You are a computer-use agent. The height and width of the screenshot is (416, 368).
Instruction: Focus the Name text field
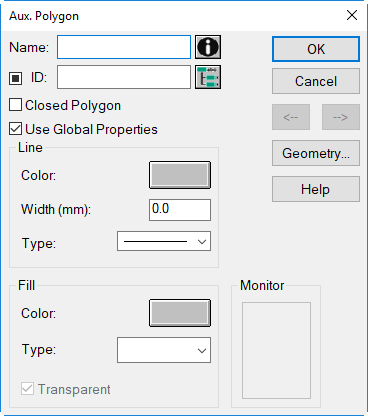[x=124, y=47]
